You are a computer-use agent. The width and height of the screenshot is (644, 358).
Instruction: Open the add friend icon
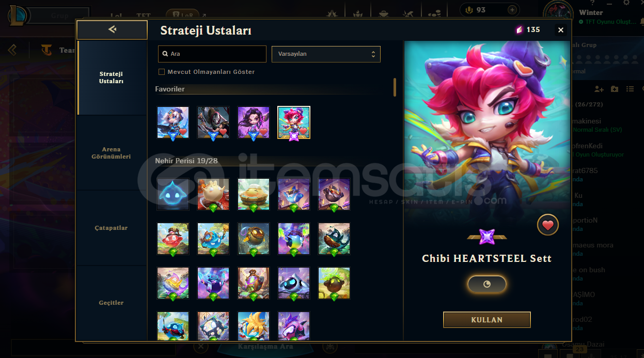coord(599,89)
